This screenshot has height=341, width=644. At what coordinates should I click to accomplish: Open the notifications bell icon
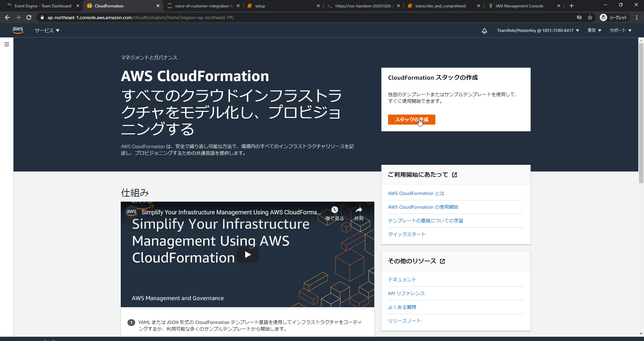point(484,30)
